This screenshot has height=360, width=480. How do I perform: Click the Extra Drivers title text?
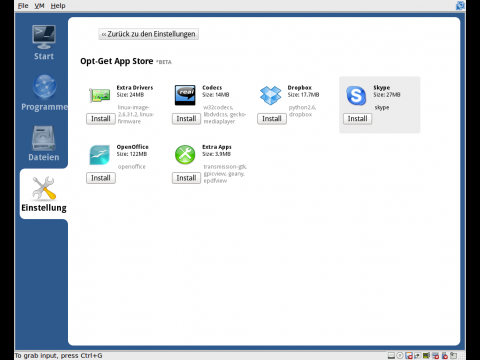[135, 88]
